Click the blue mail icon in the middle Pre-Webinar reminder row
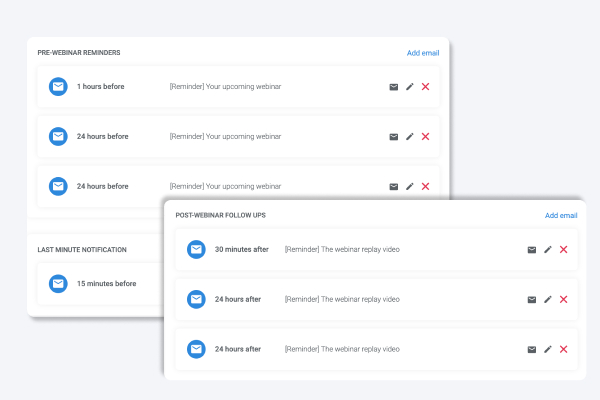600x400 pixels. click(58, 136)
